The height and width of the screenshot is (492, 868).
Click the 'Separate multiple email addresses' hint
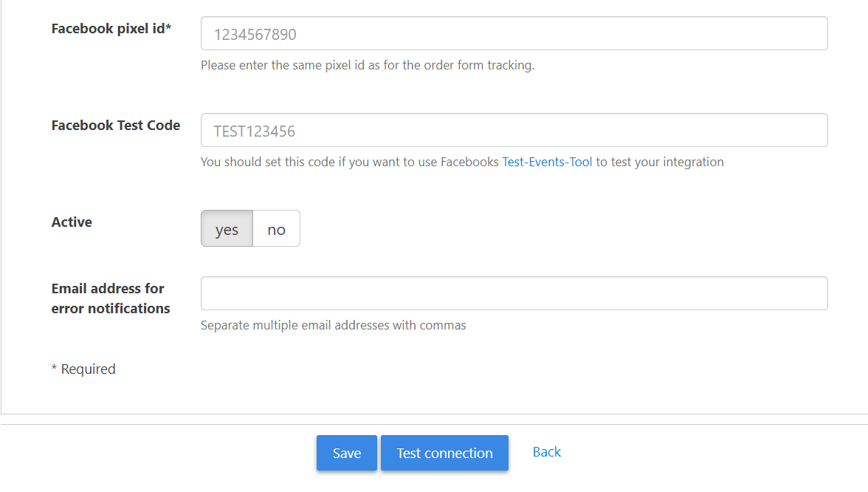point(333,325)
